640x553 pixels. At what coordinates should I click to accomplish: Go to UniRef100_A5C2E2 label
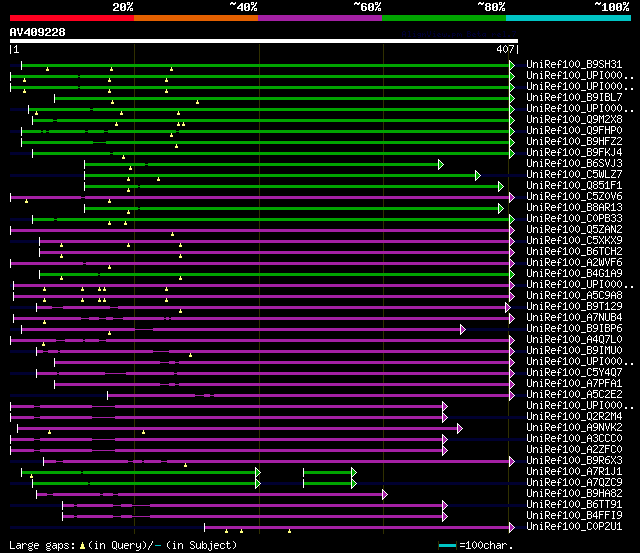(x=574, y=395)
